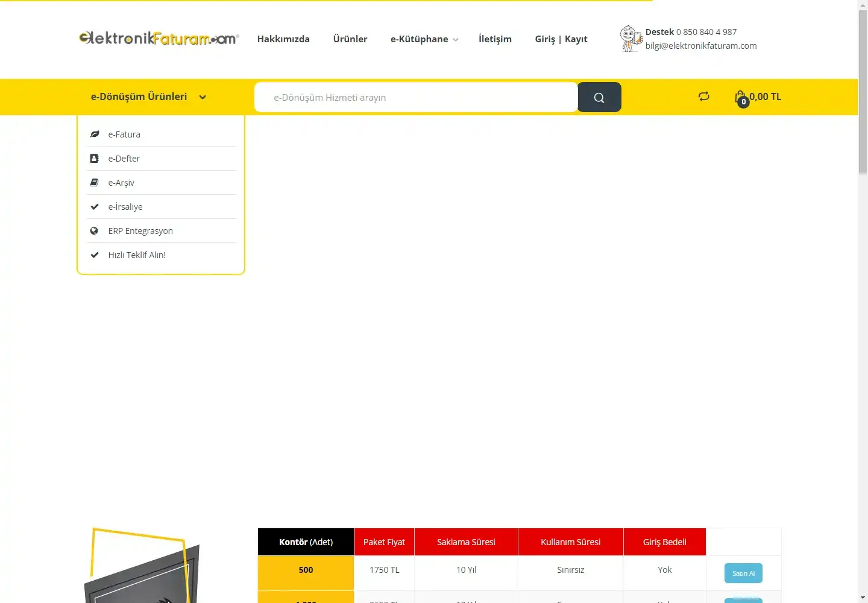Image resolution: width=868 pixels, height=603 pixels.
Task: Click the compare arrows icon
Action: (704, 96)
